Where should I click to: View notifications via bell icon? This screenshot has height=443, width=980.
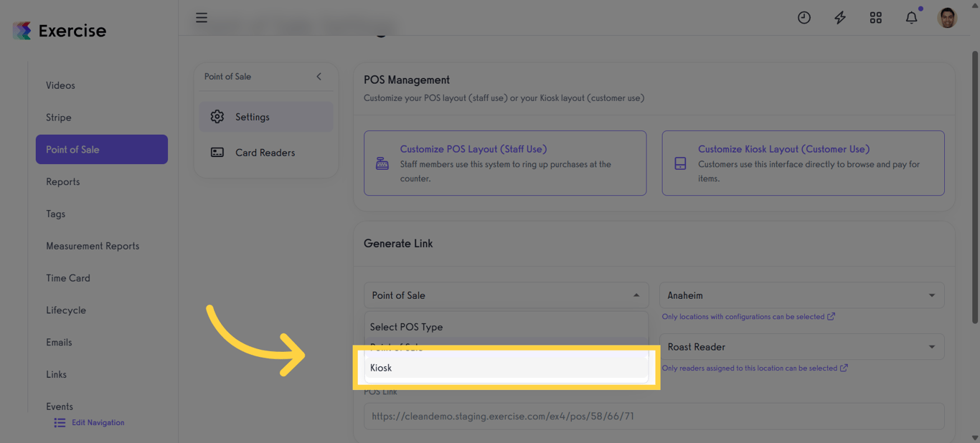[911, 17]
